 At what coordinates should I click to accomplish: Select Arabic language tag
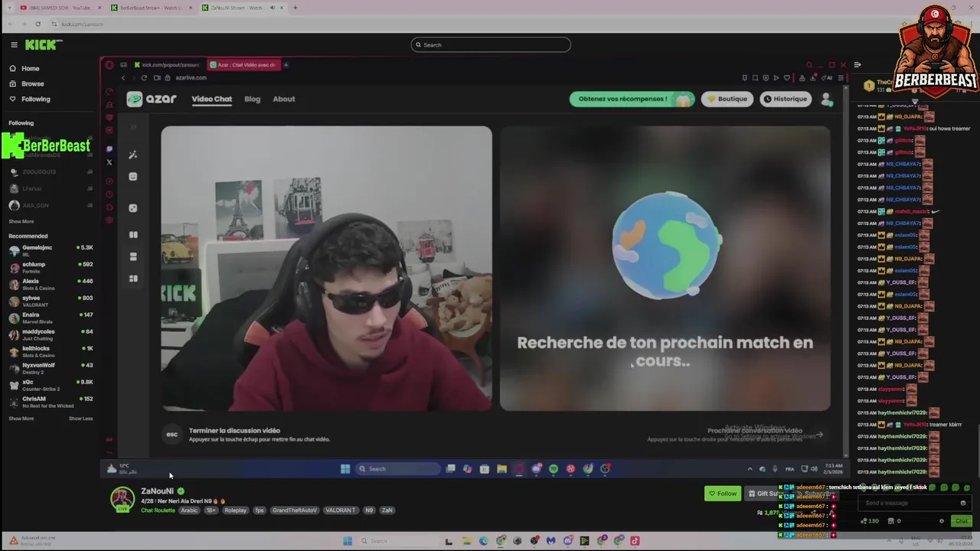[x=189, y=510]
